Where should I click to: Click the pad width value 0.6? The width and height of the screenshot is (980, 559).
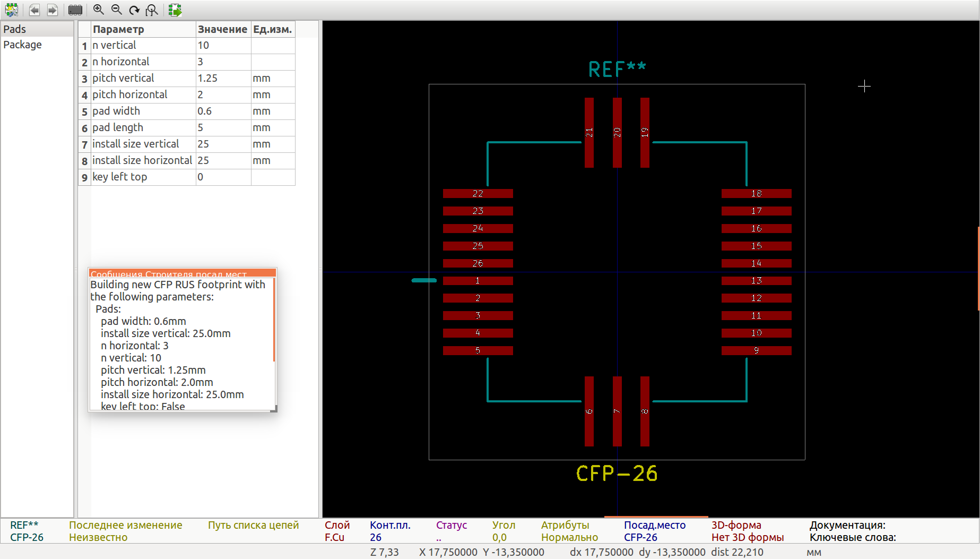(x=223, y=111)
